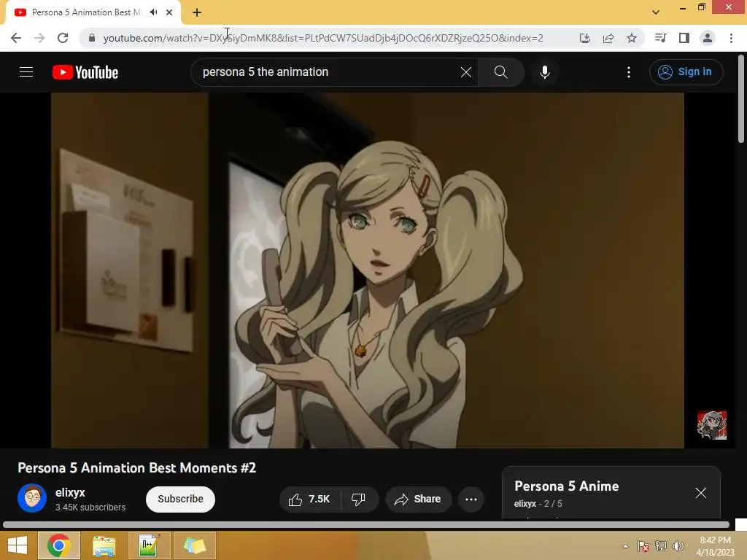Clear the YouTube search text
The height and width of the screenshot is (560, 747).
click(x=466, y=72)
